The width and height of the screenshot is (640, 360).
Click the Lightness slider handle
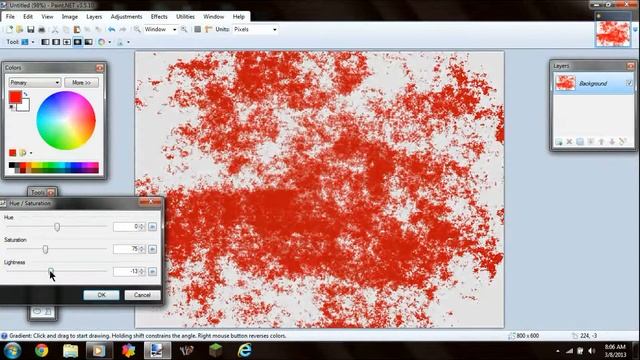coord(51,271)
